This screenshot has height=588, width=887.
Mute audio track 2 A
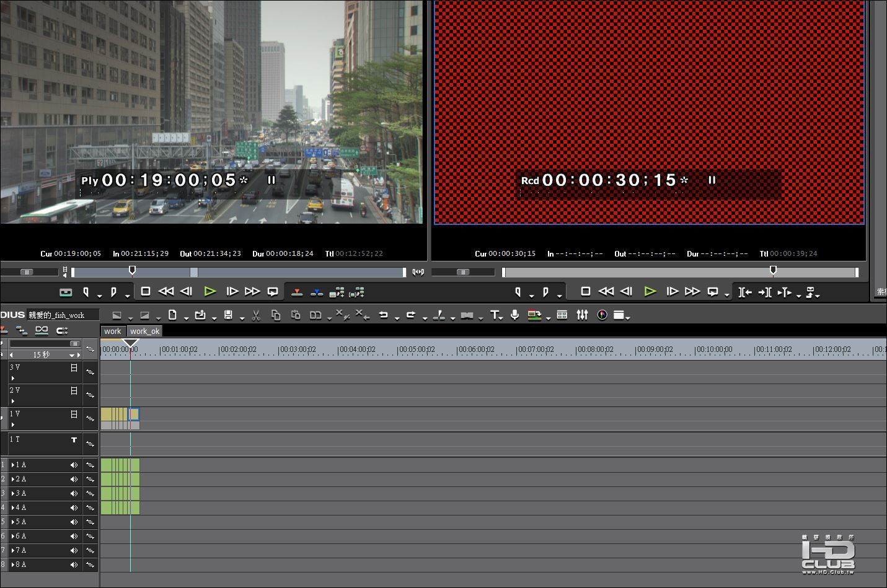click(74, 479)
